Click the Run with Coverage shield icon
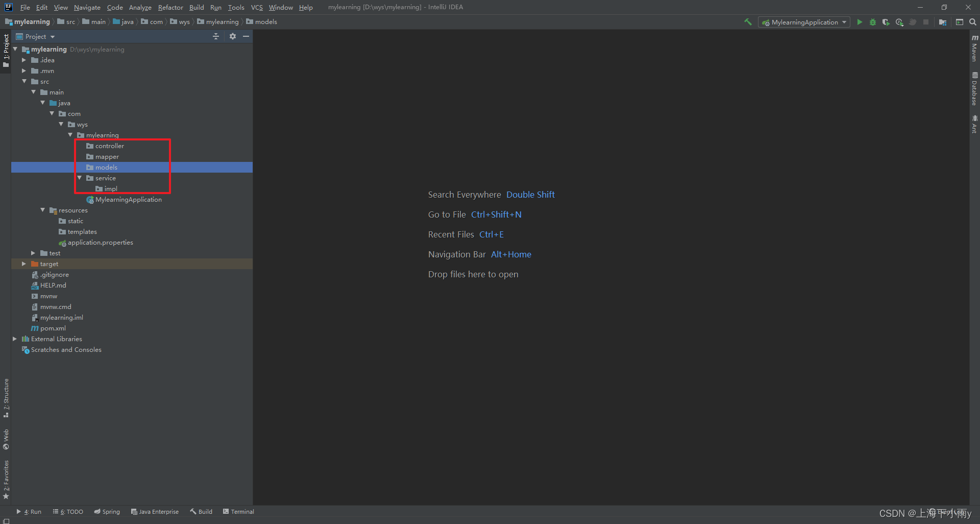The height and width of the screenshot is (524, 980). 886,22
